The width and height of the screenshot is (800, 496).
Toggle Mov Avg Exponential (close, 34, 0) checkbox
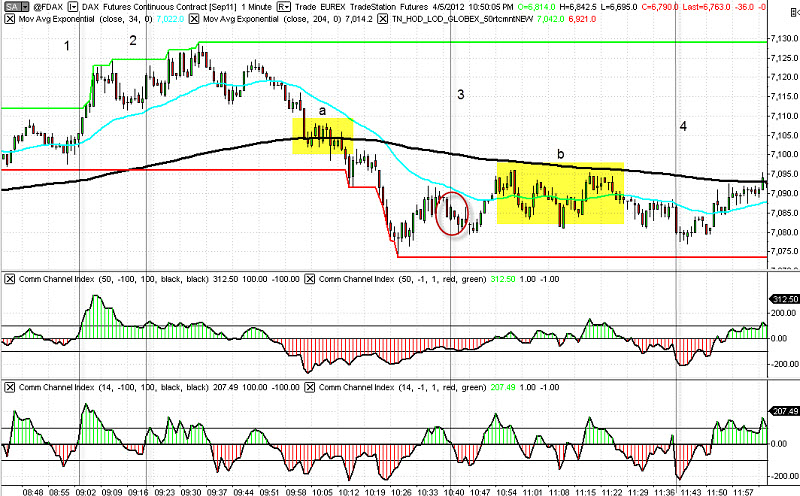(x=9, y=19)
